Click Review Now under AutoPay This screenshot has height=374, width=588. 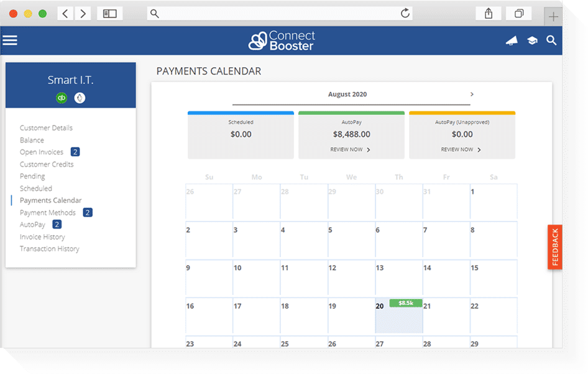(x=350, y=149)
